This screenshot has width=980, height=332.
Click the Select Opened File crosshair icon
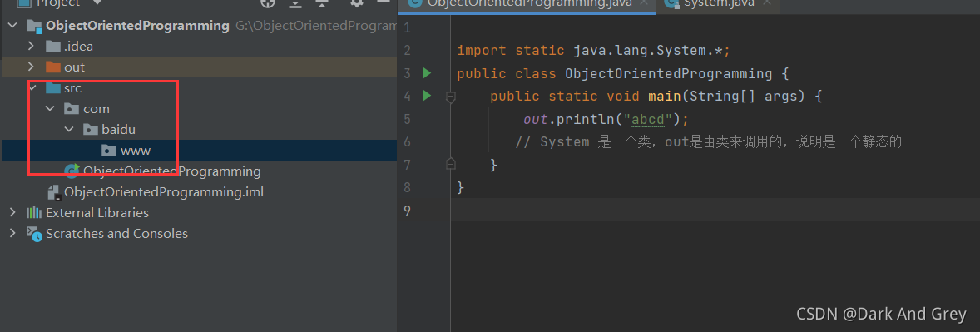click(x=268, y=2)
